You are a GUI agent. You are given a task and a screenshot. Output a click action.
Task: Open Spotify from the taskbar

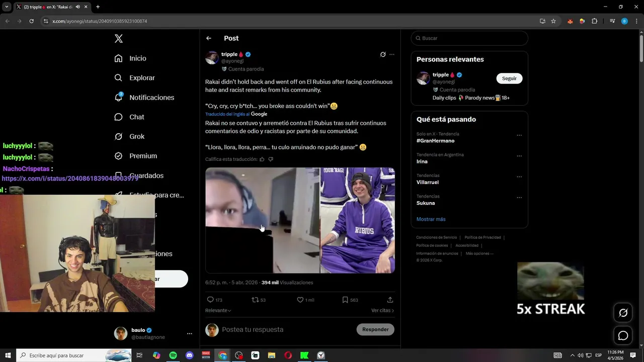point(173,355)
